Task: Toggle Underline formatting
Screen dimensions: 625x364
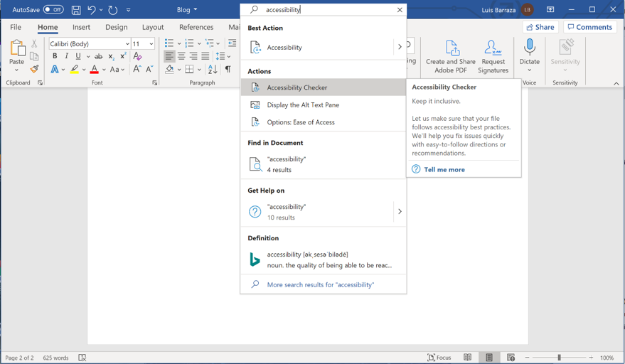Action: 78,56
